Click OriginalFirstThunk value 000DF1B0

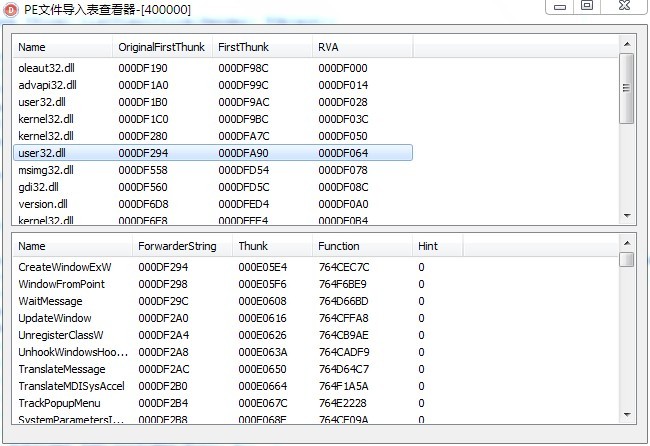[x=143, y=102]
